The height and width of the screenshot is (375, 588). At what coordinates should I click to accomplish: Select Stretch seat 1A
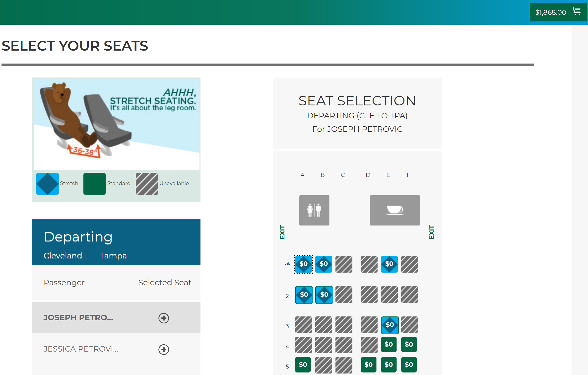tap(304, 264)
